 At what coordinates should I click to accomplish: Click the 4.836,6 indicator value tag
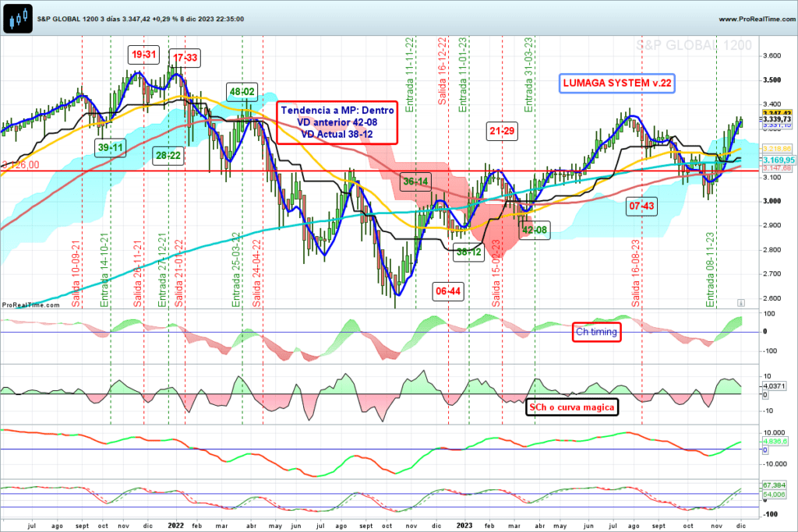(775, 442)
